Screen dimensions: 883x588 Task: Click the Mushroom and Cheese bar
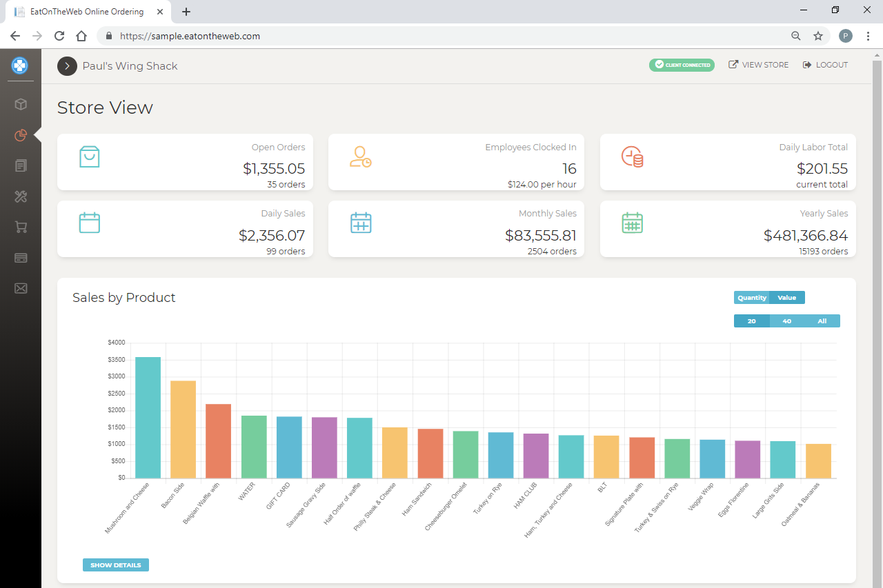148,418
